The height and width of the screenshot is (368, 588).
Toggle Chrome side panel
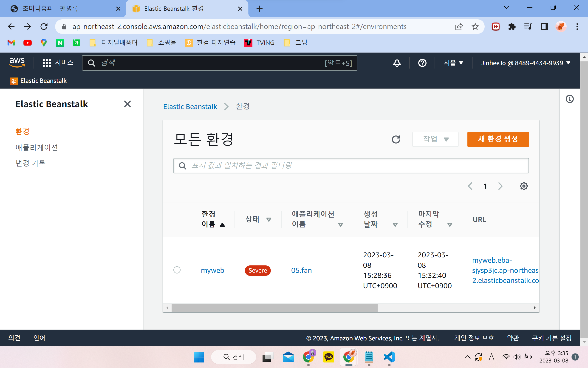pos(545,26)
